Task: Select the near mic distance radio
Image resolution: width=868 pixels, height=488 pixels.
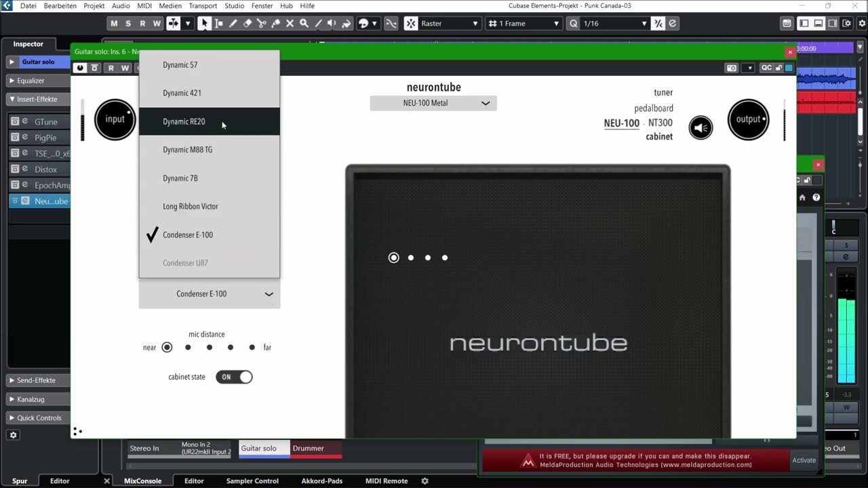Action: click(167, 347)
